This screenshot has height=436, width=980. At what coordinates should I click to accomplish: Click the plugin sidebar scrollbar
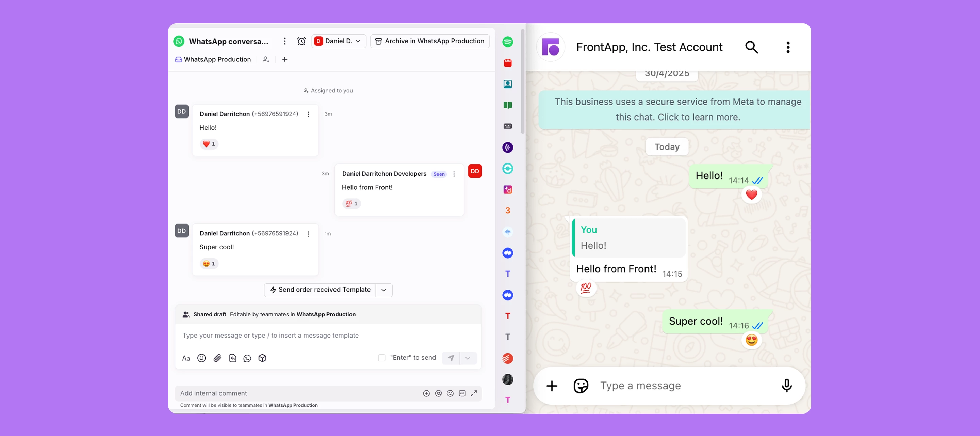click(523, 81)
